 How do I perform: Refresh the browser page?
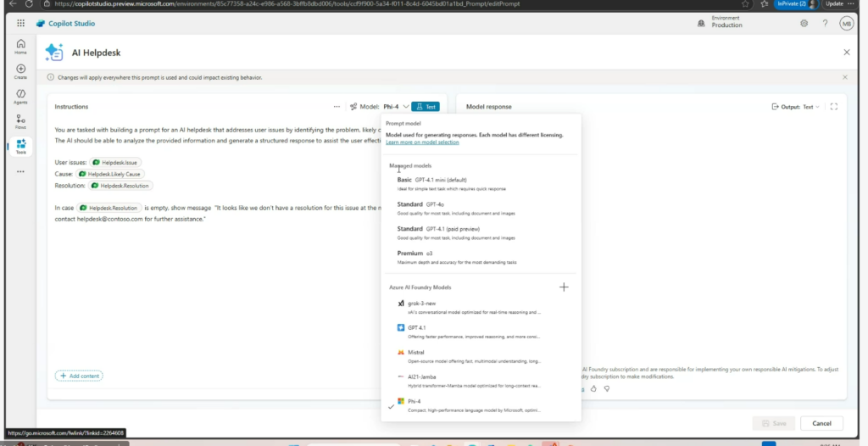click(x=30, y=4)
